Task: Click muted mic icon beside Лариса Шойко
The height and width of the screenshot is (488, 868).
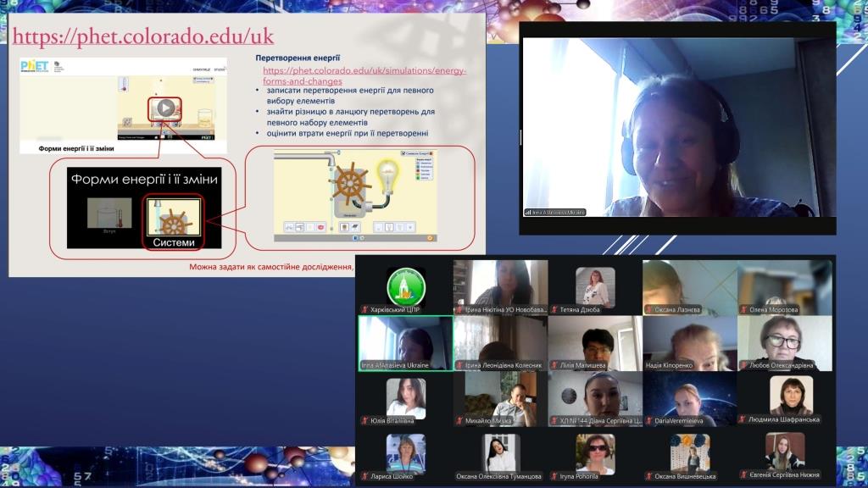Action: tap(364, 476)
